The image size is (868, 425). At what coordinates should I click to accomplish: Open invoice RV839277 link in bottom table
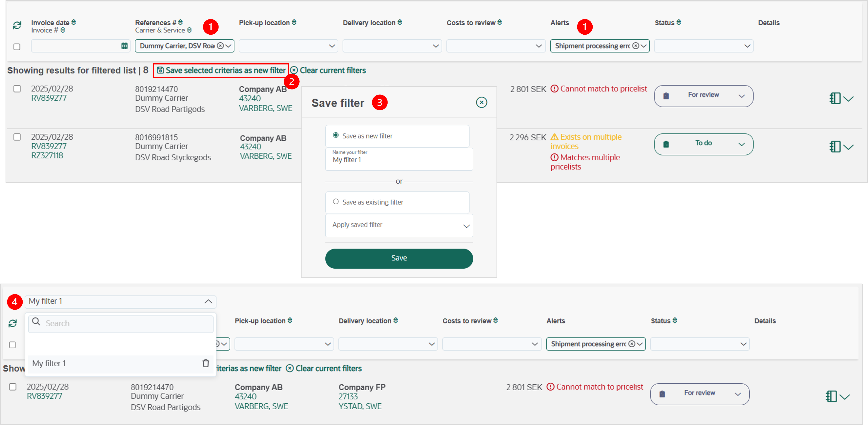[x=44, y=396]
